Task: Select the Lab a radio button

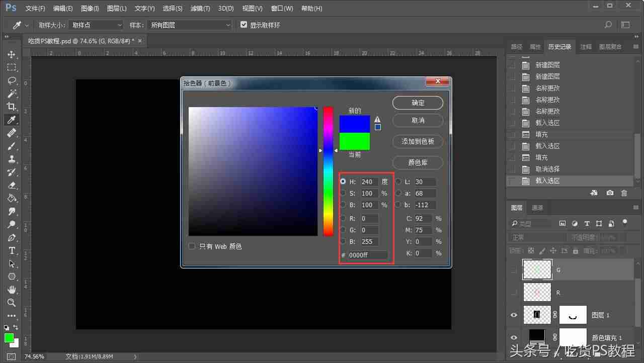Action: (398, 193)
